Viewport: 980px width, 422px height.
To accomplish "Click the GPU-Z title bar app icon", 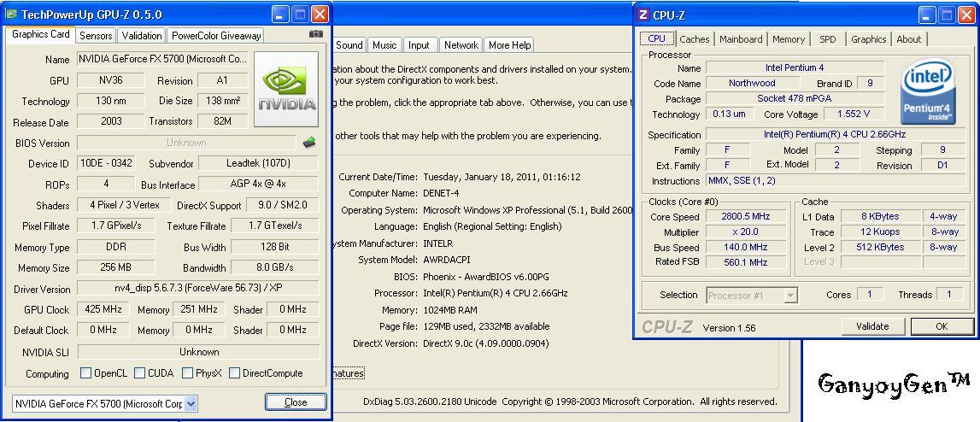I will tap(11, 15).
